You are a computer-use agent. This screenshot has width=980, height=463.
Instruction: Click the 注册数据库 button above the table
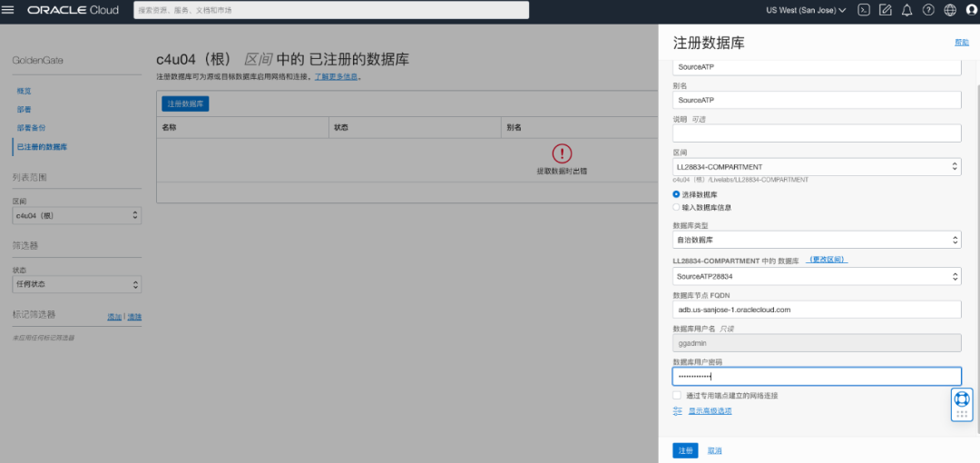(185, 103)
